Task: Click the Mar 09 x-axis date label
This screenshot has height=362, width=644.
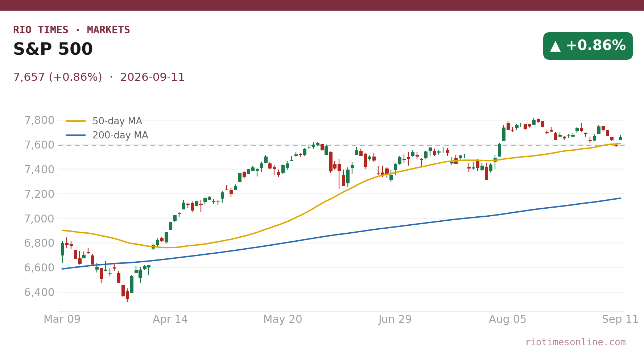Action: 62,319
